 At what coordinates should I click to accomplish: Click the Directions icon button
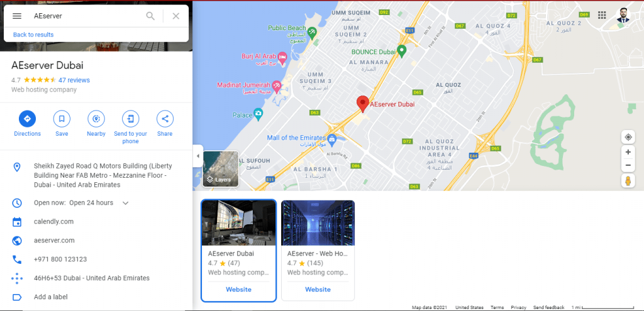click(27, 118)
